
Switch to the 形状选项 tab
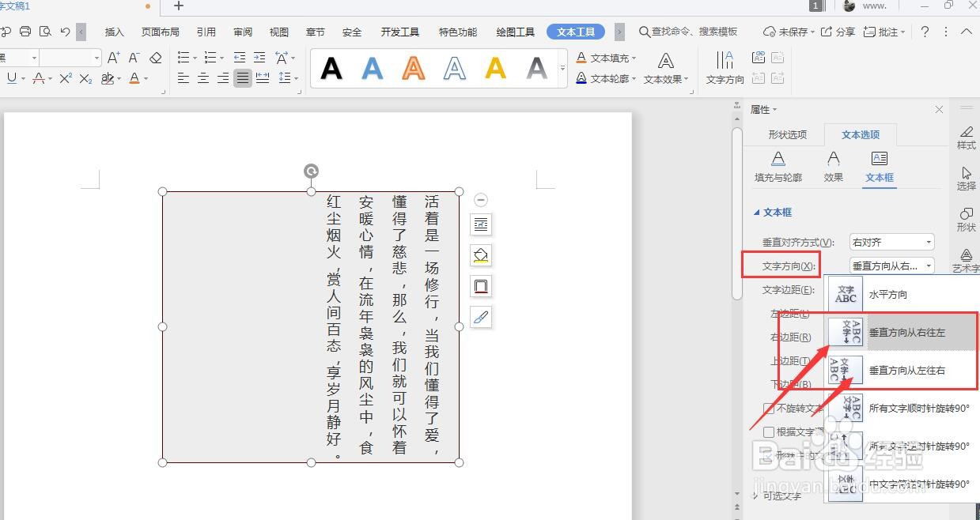(787, 134)
